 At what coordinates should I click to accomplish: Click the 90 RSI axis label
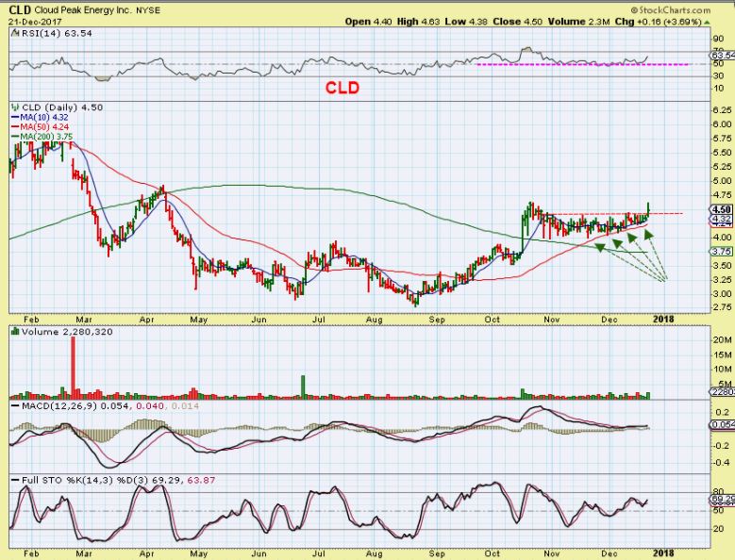pyautogui.click(x=718, y=40)
